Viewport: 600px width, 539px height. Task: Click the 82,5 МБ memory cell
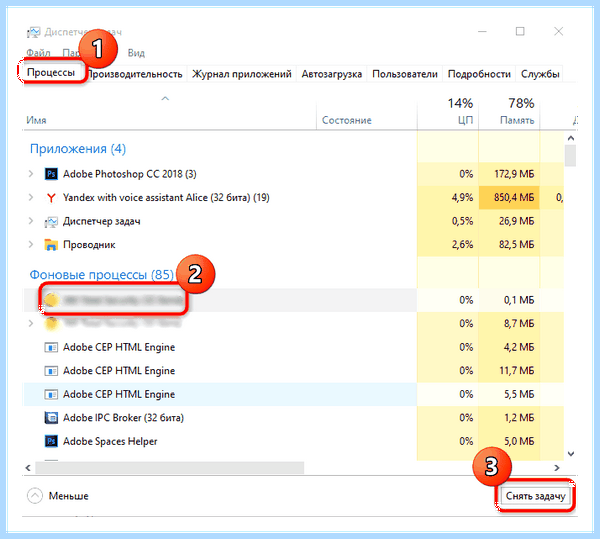coord(509,244)
